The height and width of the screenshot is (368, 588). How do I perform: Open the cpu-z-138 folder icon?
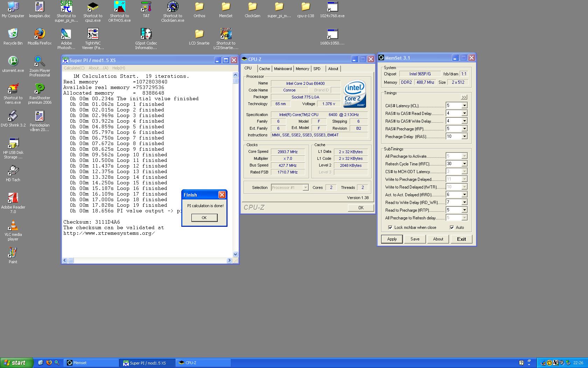tap(306, 9)
